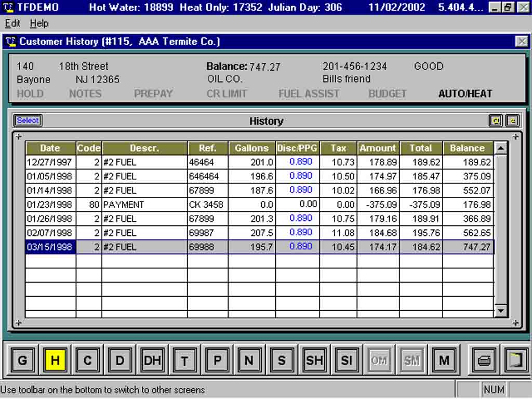Click the exit door icon to leave
Viewport: 532px width, 399px height.
pos(515,359)
